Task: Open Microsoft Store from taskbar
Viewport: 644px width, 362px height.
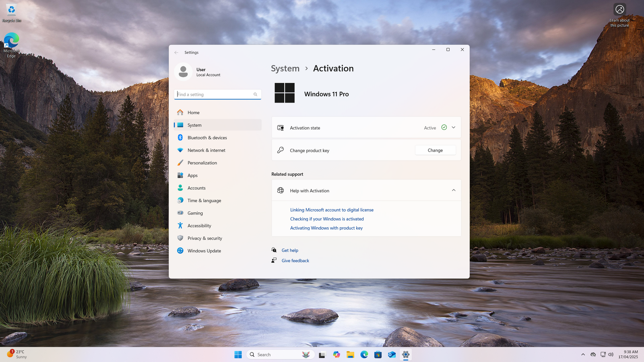Action: tap(378, 354)
